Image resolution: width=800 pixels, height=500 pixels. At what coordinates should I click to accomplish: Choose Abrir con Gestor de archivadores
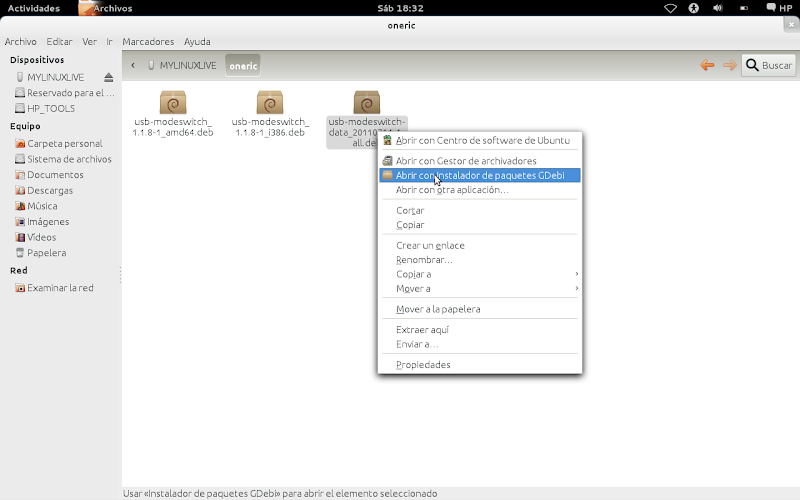[480, 161]
